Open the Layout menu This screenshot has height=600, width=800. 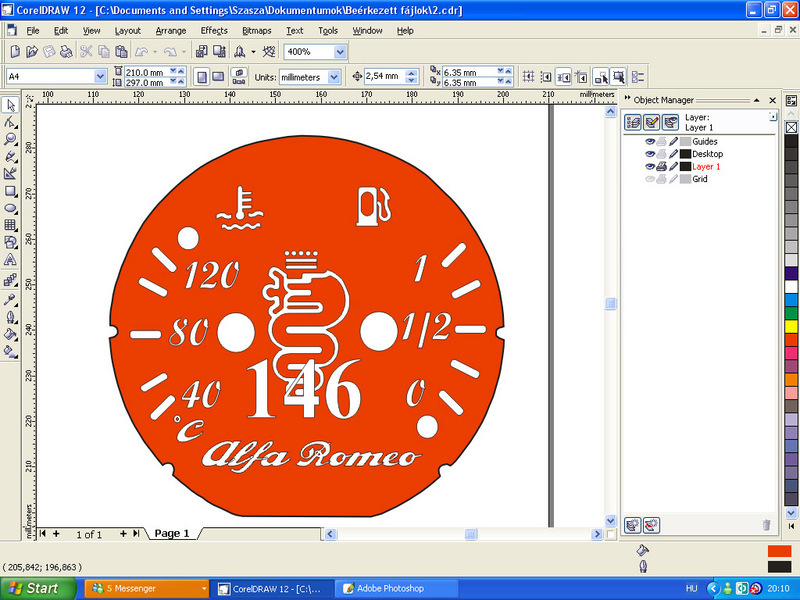point(128,31)
